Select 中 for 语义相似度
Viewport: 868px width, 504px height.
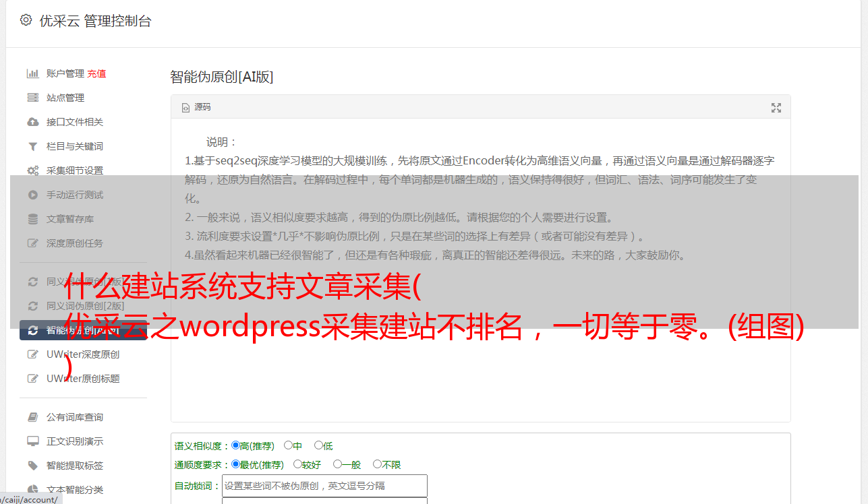click(x=288, y=445)
